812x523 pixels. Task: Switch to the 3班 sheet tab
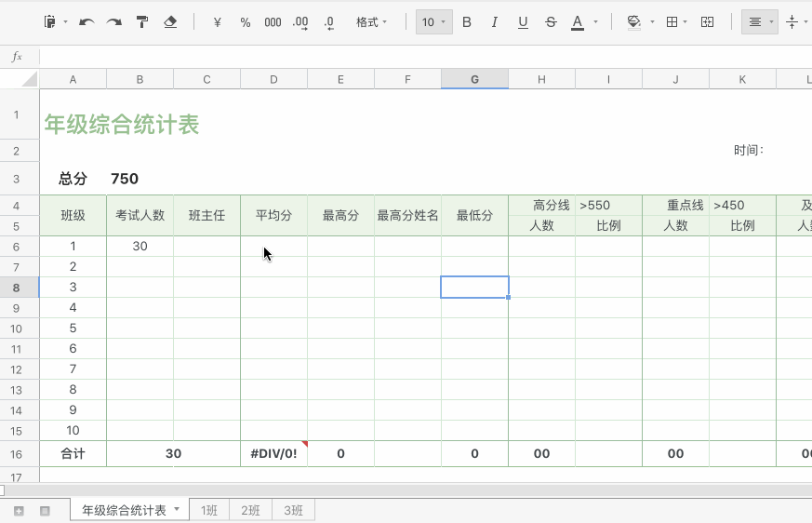point(293,510)
